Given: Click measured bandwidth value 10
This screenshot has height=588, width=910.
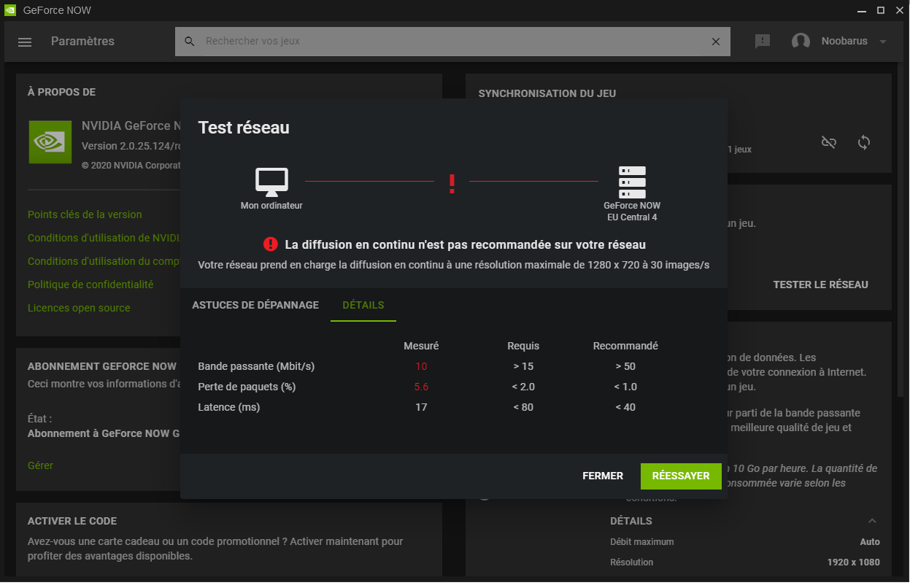Looking at the screenshot, I should [421, 366].
